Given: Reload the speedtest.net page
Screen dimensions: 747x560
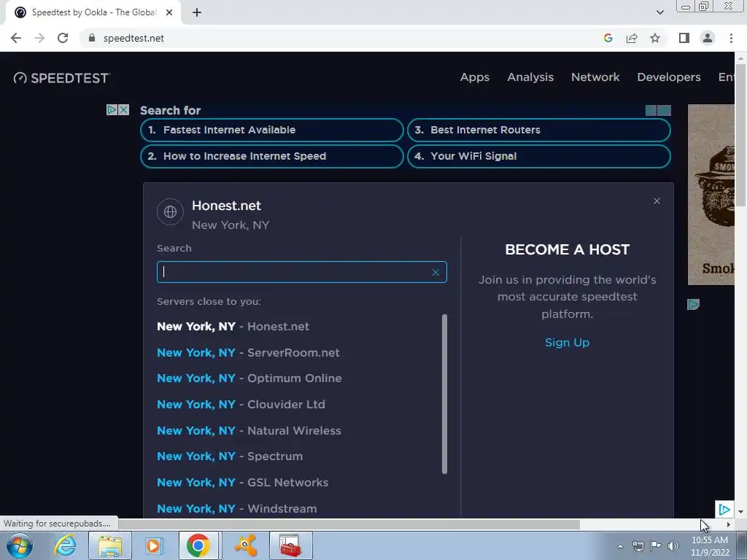Looking at the screenshot, I should click(63, 38).
